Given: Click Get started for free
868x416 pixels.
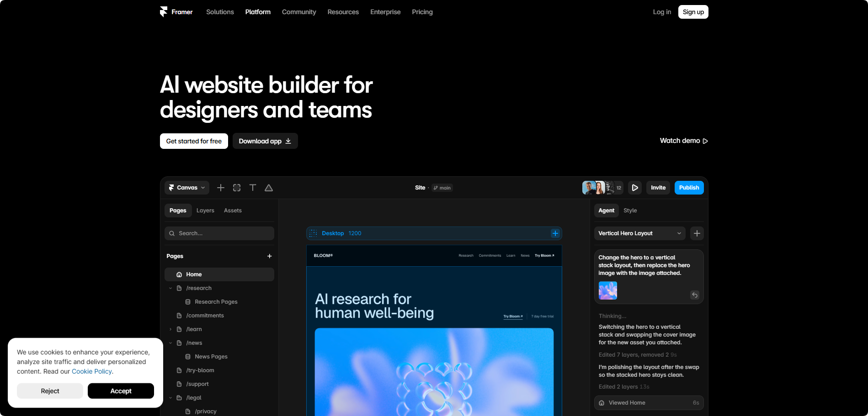Looking at the screenshot, I should coord(194,141).
